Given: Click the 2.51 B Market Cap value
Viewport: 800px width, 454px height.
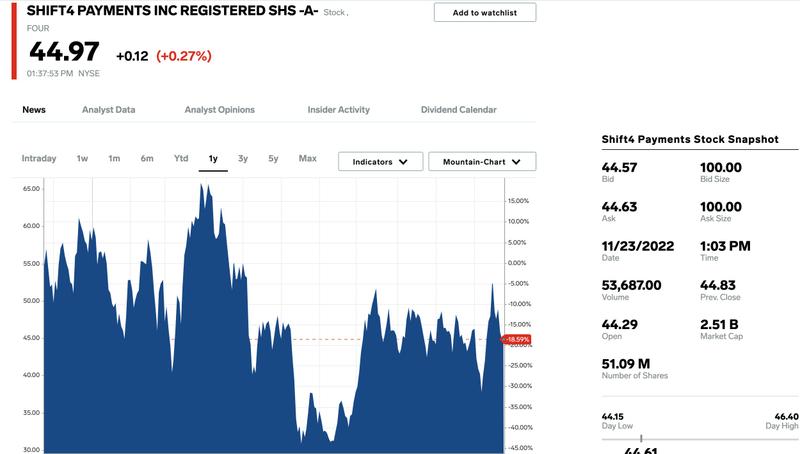Looking at the screenshot, I should [x=719, y=324].
